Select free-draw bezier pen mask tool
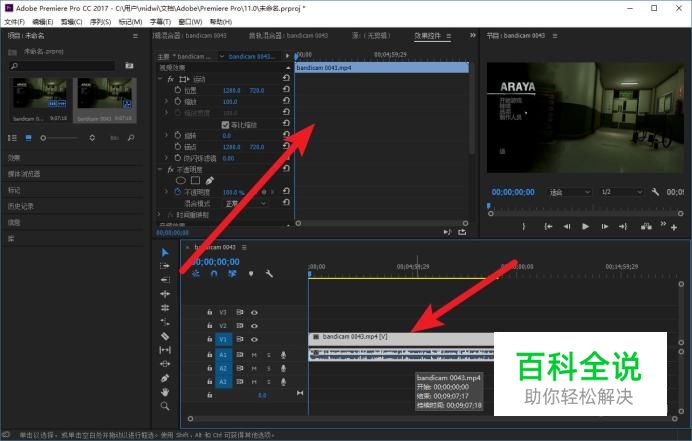The height and width of the screenshot is (441, 692). [210, 180]
